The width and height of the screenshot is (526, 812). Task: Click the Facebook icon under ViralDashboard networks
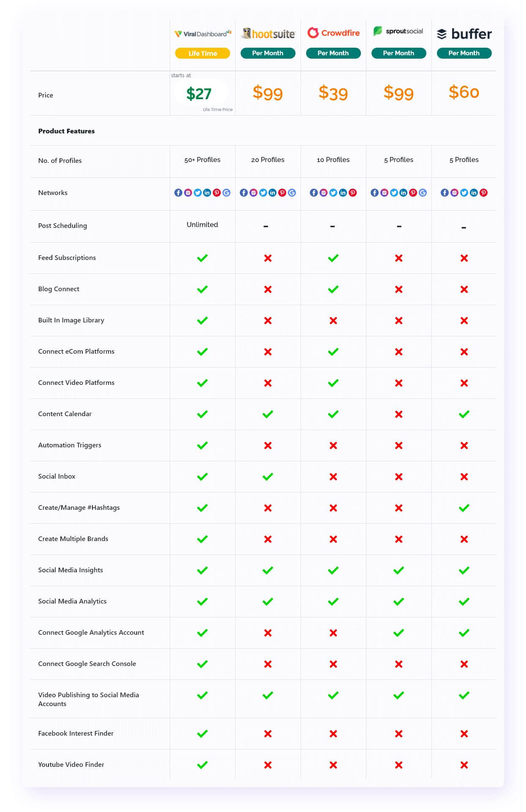coord(178,193)
